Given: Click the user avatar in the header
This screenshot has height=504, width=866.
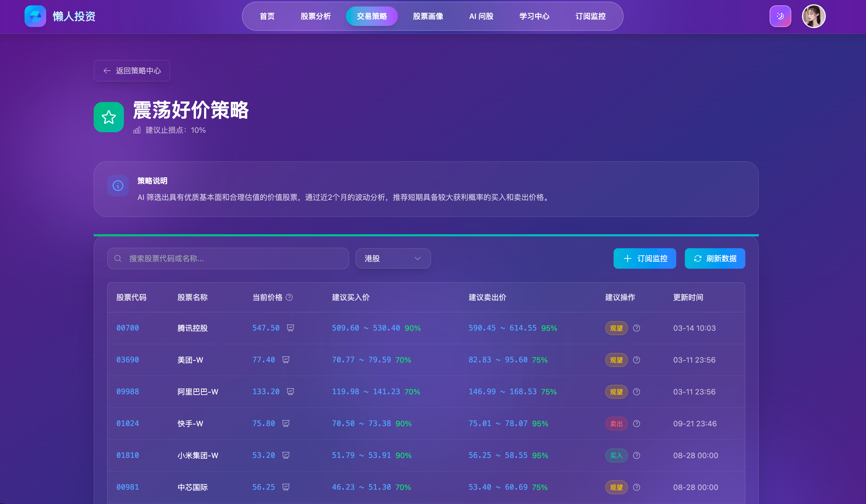Looking at the screenshot, I should click(x=813, y=16).
